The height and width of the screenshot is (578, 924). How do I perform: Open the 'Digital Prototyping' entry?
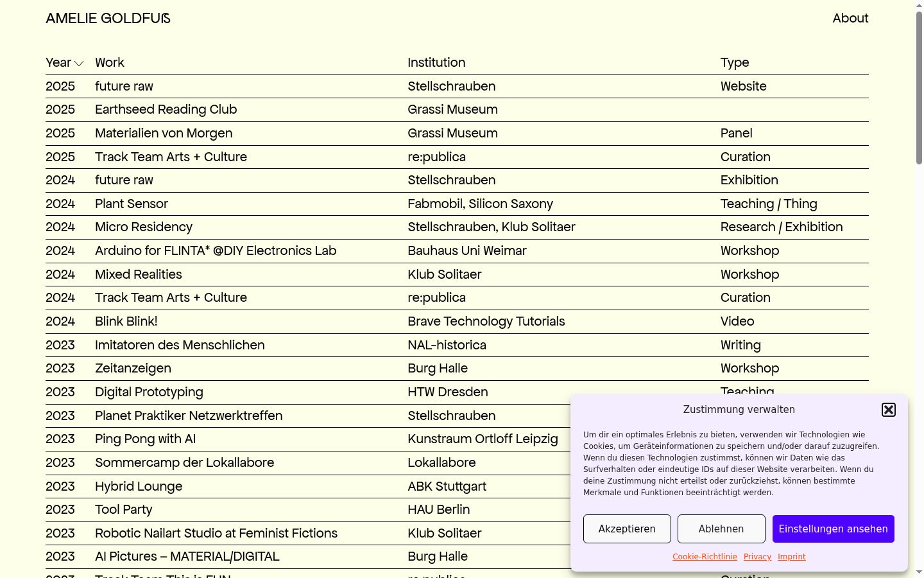[x=149, y=392]
